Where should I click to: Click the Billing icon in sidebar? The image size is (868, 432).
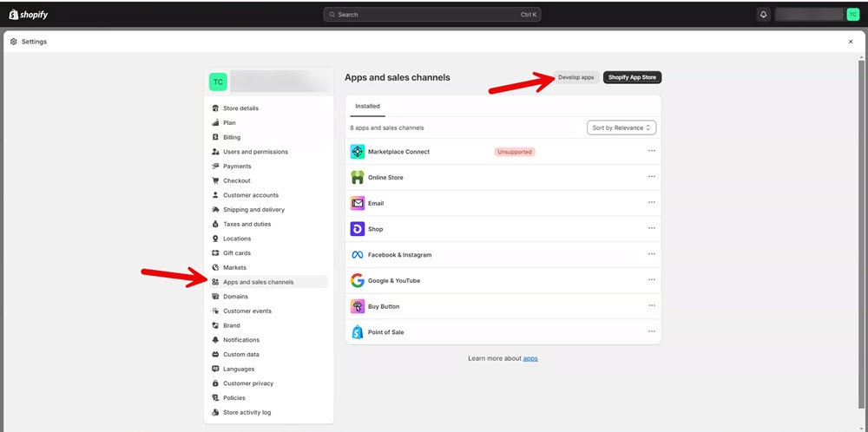(216, 137)
